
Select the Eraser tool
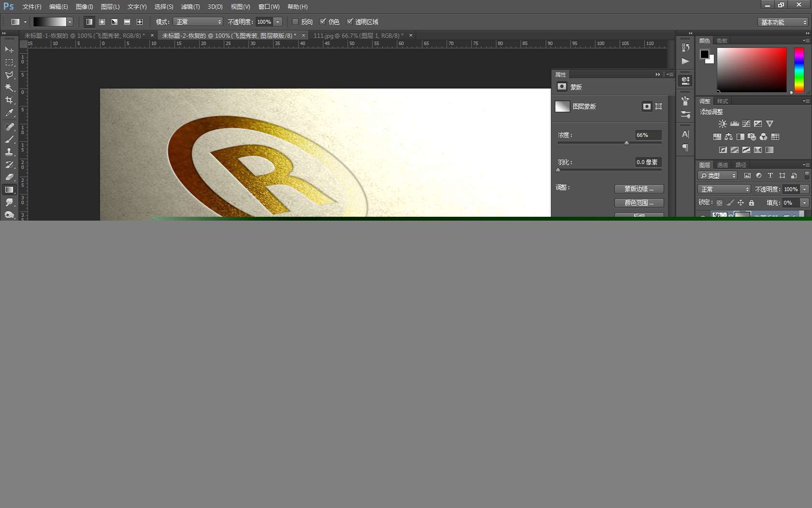tap(9, 177)
